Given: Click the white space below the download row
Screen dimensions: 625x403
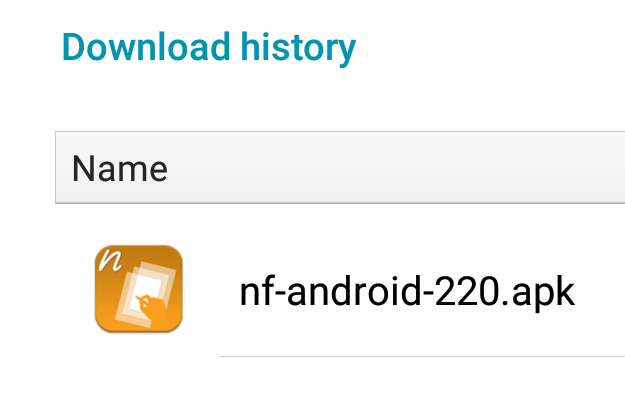Looking at the screenshot, I should (340, 381).
